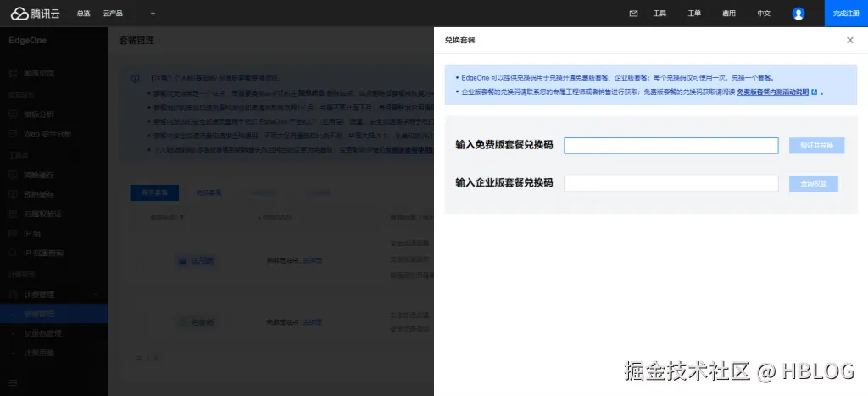Screen dimensions: 868x396
Task: Click the 指标分析 sidebar icon
Action: (14, 114)
